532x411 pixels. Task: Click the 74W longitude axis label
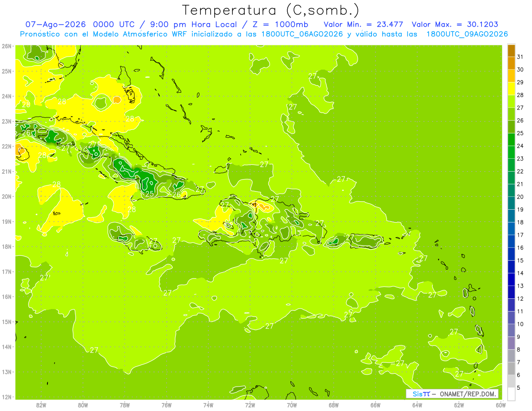click(208, 405)
